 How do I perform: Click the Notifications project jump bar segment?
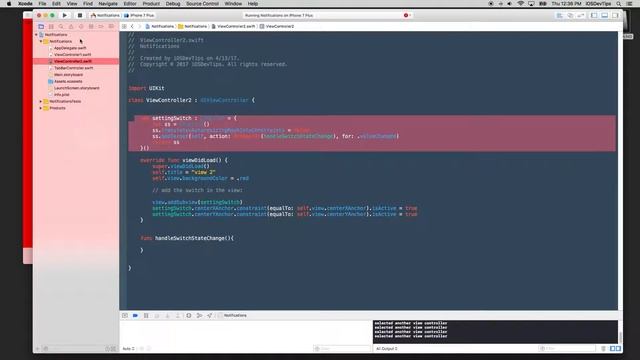click(160, 27)
